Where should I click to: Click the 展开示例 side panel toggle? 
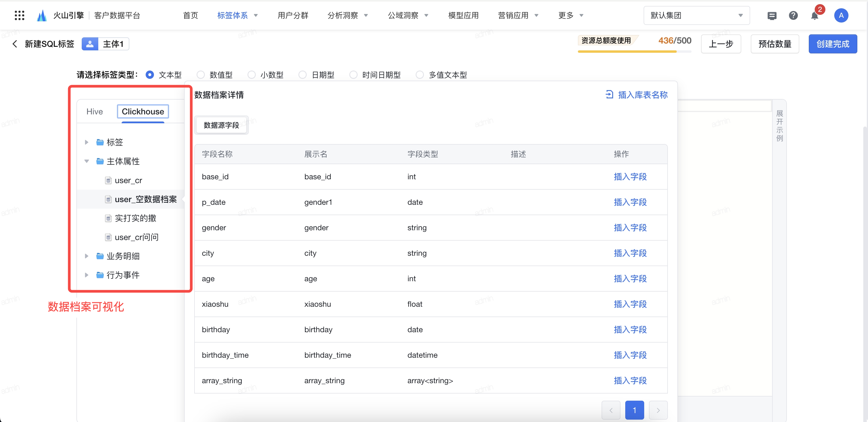(x=779, y=125)
